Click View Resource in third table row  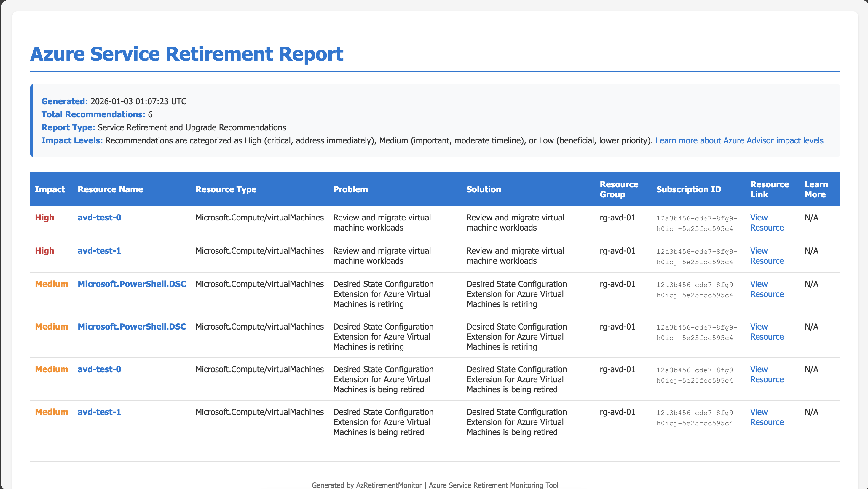click(766, 289)
